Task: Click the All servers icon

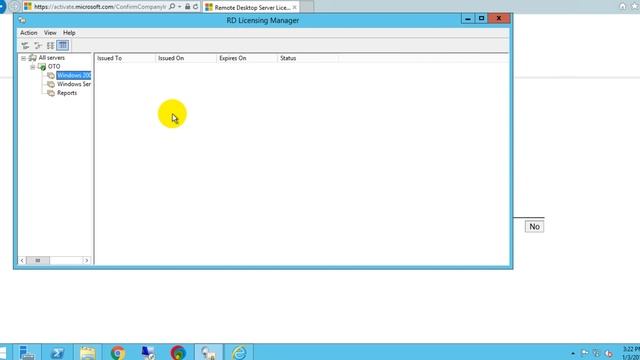Action: tap(32, 58)
